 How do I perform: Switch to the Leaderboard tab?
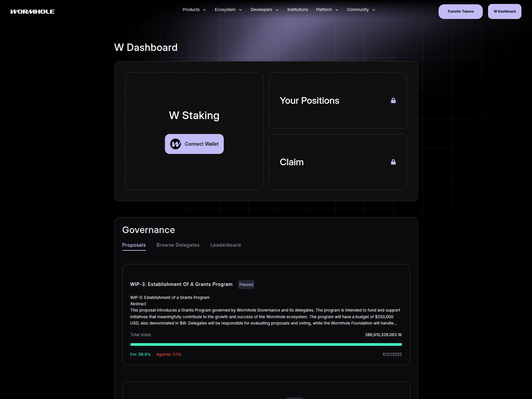tap(225, 245)
